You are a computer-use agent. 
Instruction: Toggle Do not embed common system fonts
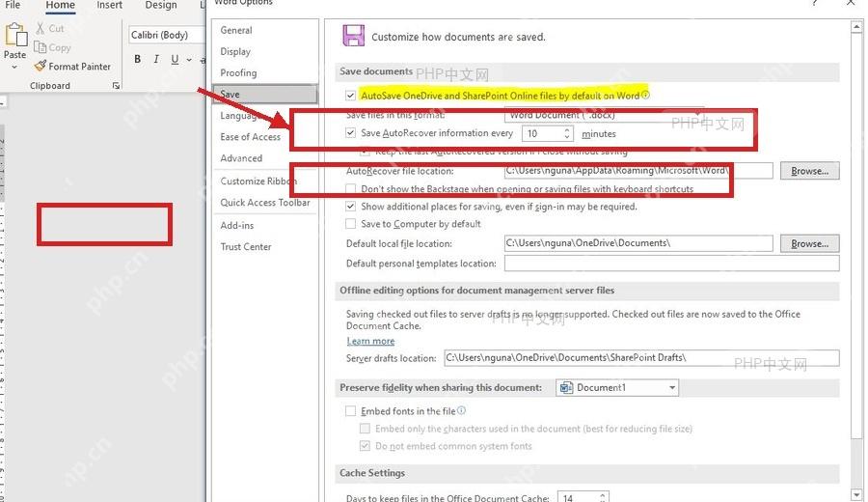pos(365,445)
